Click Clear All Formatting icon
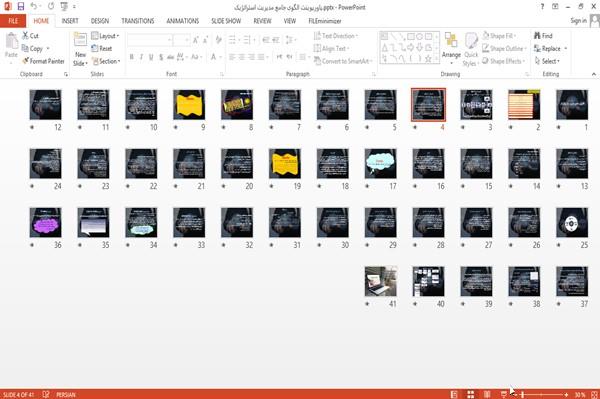 click(218, 40)
